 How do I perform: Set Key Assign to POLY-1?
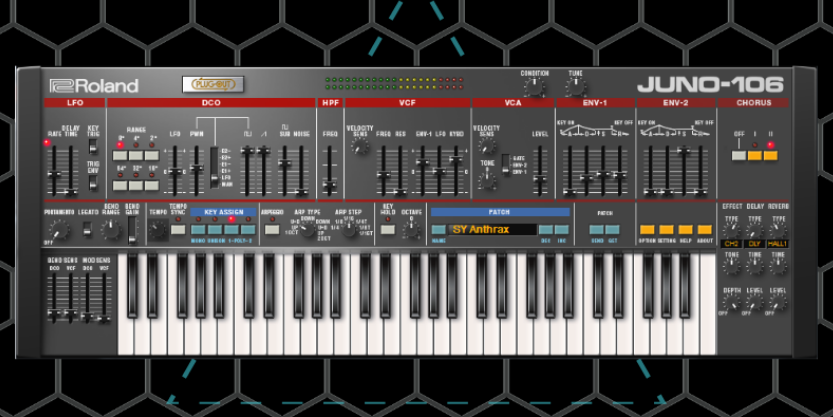pyautogui.click(x=231, y=229)
